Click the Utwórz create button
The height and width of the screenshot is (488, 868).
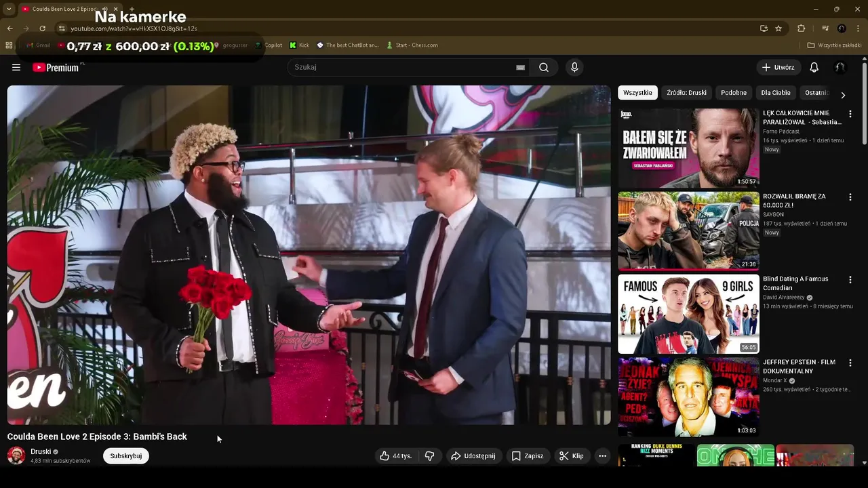(778, 67)
